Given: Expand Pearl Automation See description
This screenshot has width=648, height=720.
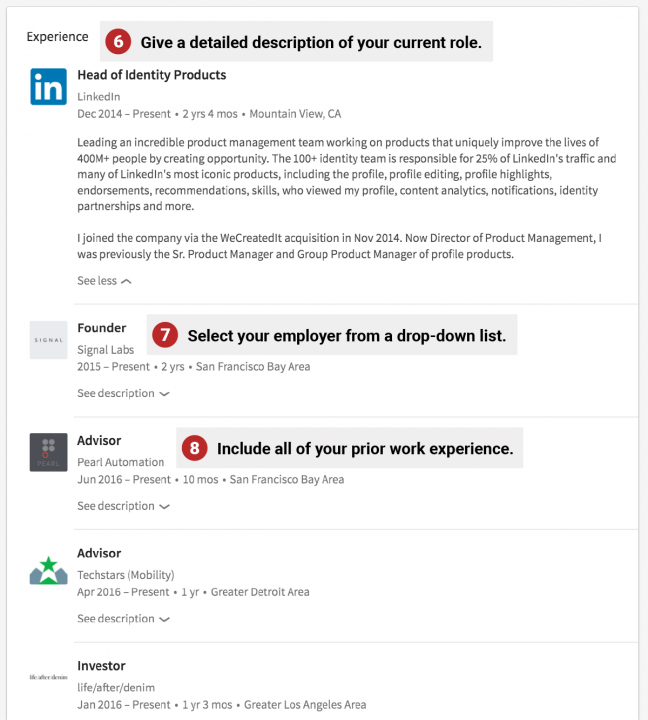Looking at the screenshot, I should click(x=123, y=506).
